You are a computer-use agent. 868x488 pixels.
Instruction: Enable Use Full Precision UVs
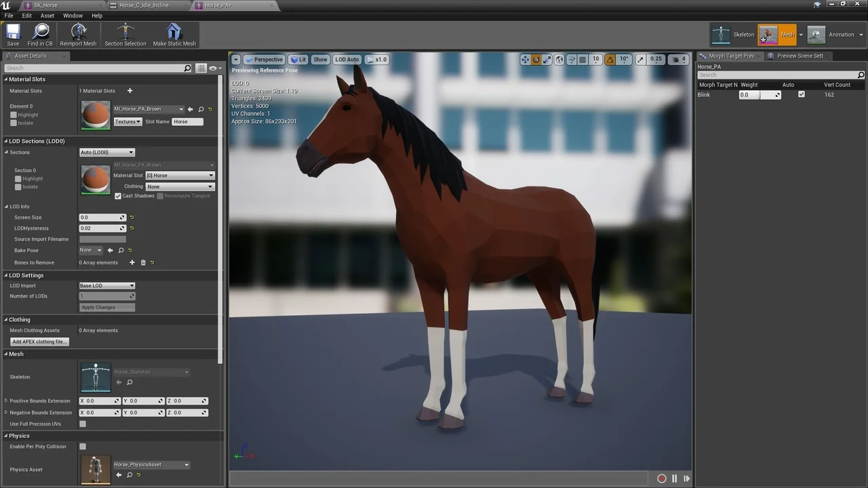tap(83, 424)
